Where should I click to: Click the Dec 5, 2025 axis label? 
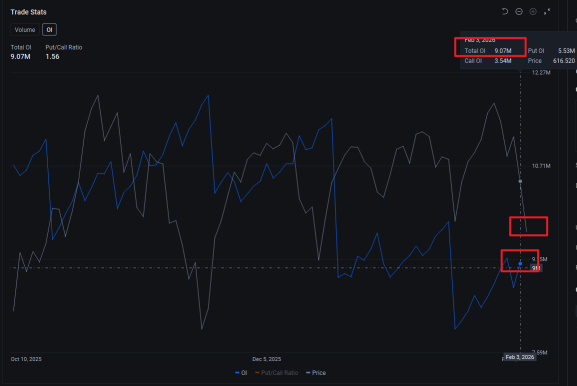(x=267, y=359)
